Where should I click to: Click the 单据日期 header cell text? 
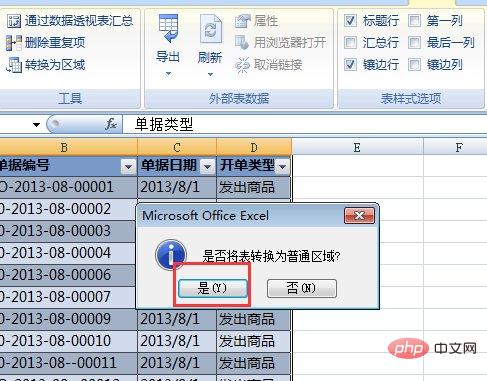coord(169,165)
